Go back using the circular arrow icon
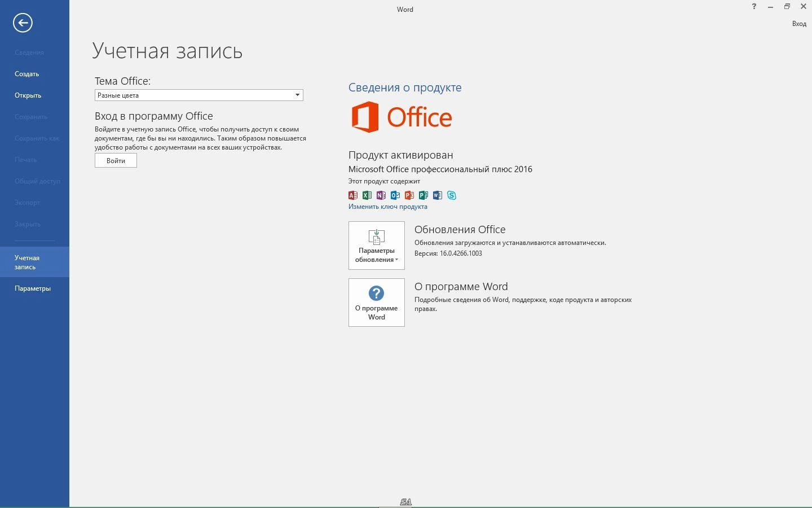 pos(23,23)
